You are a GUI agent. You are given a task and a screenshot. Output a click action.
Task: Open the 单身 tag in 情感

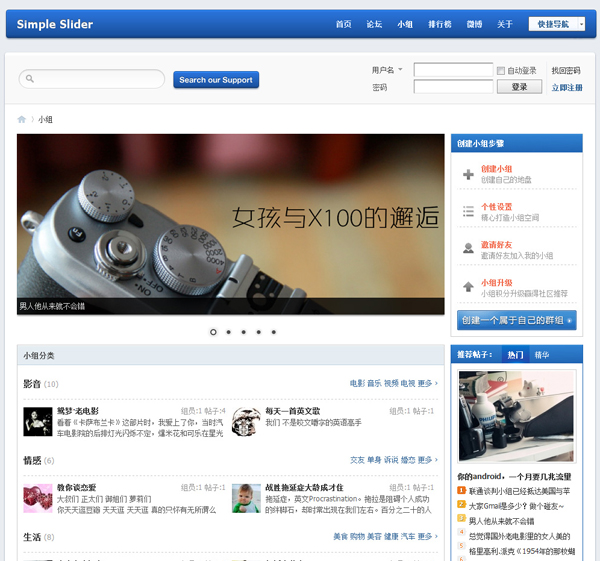tap(374, 460)
